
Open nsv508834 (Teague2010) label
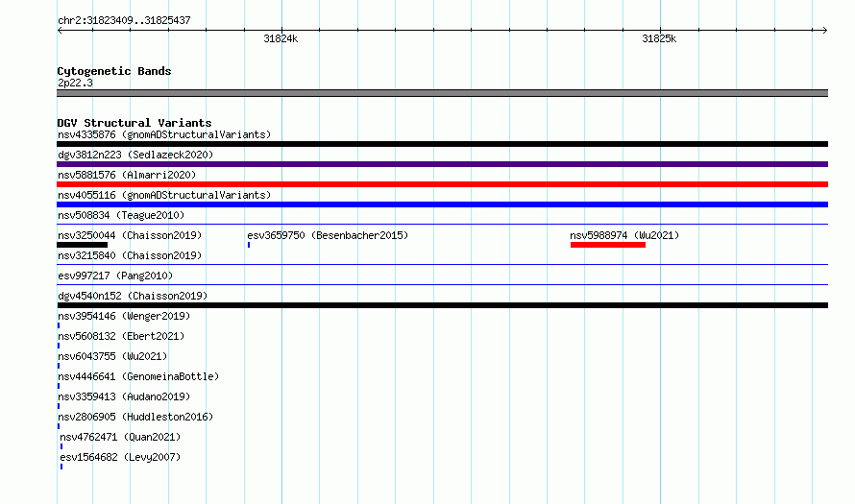click(x=121, y=215)
